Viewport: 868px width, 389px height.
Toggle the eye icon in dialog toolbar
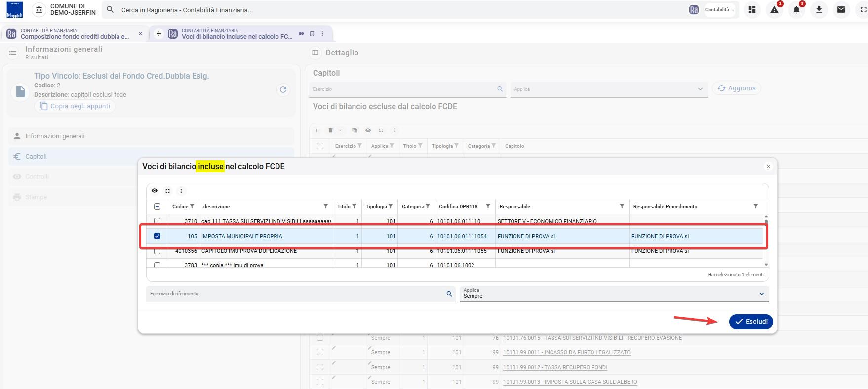coord(155,191)
